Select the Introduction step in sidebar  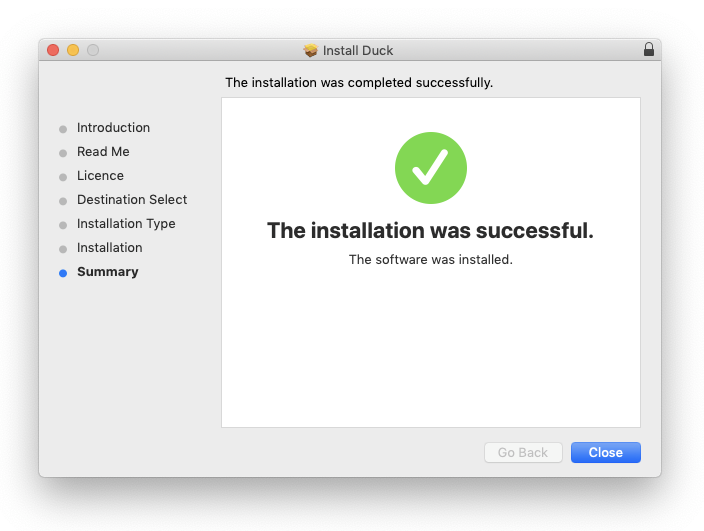[x=113, y=128]
